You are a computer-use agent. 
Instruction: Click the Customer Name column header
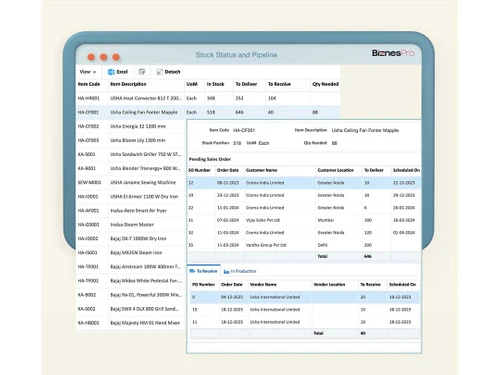262,170
